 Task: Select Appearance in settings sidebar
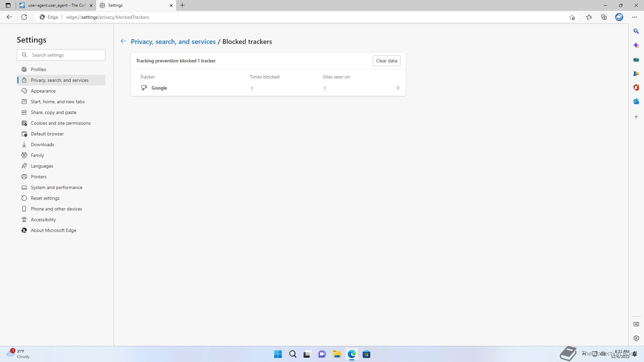pyautogui.click(x=43, y=91)
